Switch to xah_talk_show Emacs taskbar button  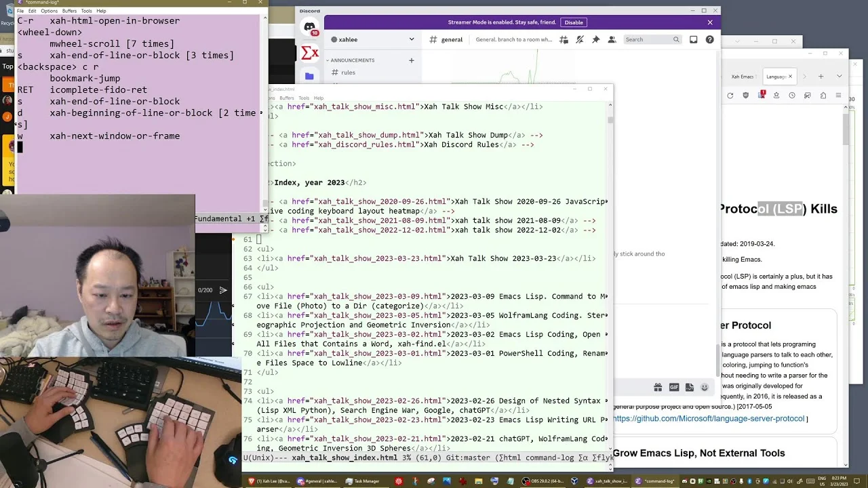[607, 481]
